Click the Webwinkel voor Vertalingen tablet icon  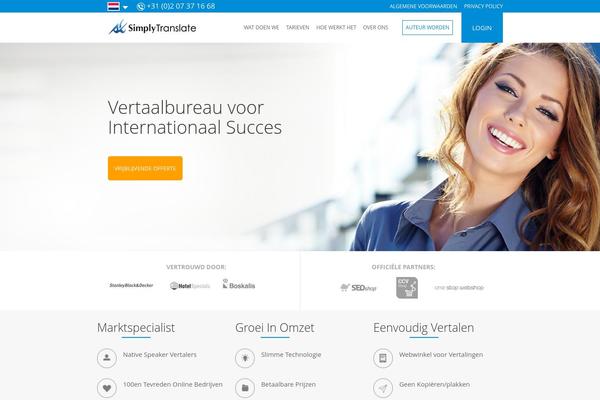tap(383, 358)
